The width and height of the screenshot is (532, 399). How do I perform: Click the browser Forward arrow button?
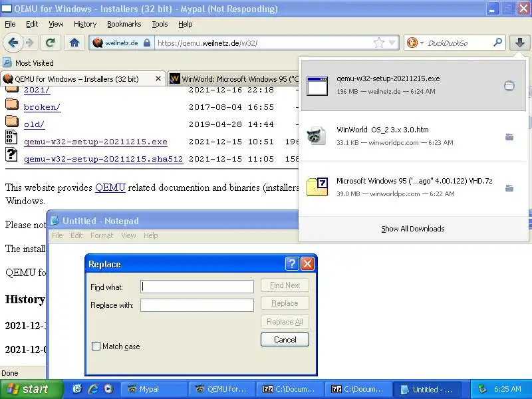pos(30,43)
